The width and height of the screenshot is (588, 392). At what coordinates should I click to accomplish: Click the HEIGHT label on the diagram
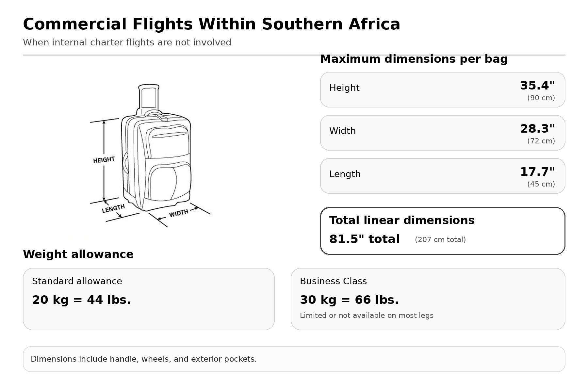point(104,160)
